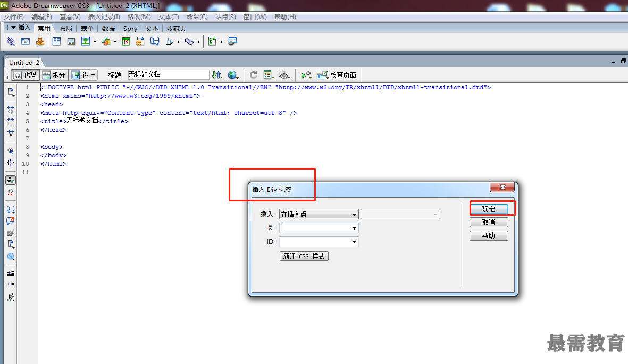Image resolution: width=628 pixels, height=364 pixels.
Task: Open the ID dropdown arrow
Action: (x=354, y=242)
